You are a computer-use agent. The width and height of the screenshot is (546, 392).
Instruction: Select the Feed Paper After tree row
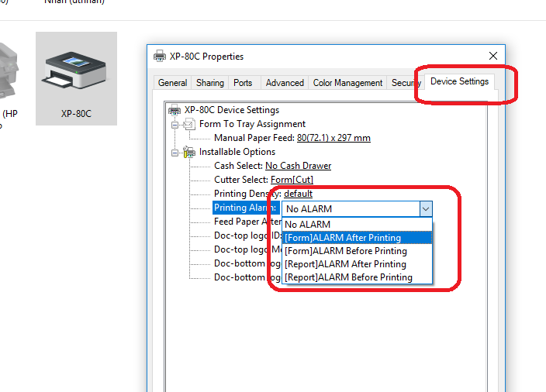[x=247, y=222]
